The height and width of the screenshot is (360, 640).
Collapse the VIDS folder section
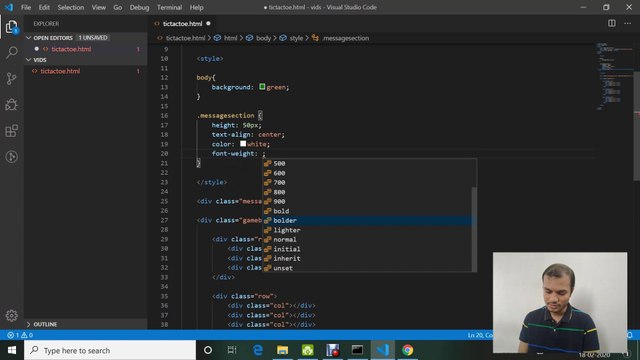coord(29,60)
